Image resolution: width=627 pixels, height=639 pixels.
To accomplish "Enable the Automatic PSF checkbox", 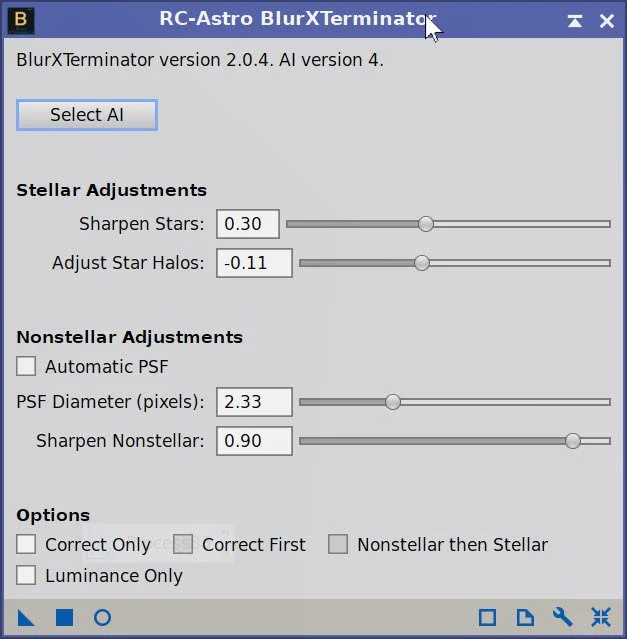I will click(26, 366).
